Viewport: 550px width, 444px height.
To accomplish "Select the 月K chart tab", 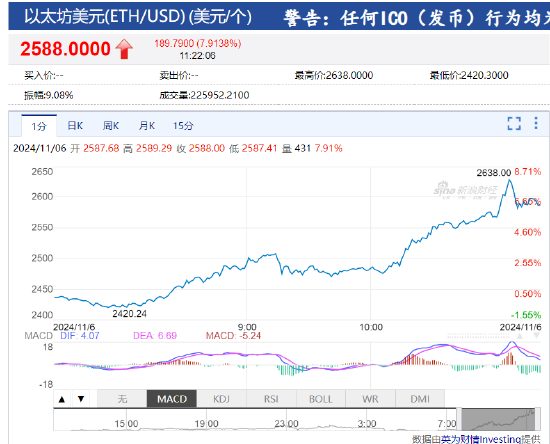I will click(x=147, y=126).
